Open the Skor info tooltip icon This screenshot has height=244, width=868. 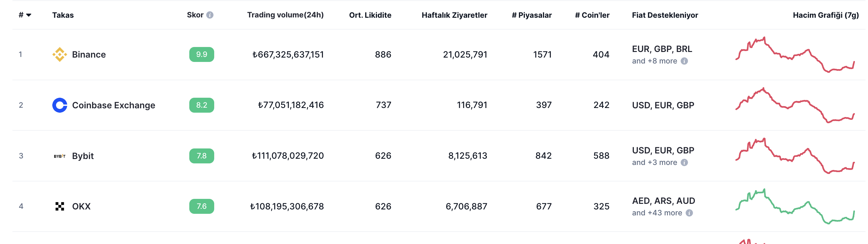(210, 15)
